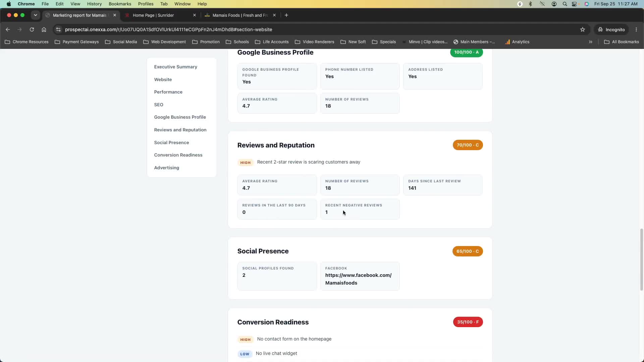Click the Incognito profile button
The image size is (644, 362).
[x=611, y=29]
